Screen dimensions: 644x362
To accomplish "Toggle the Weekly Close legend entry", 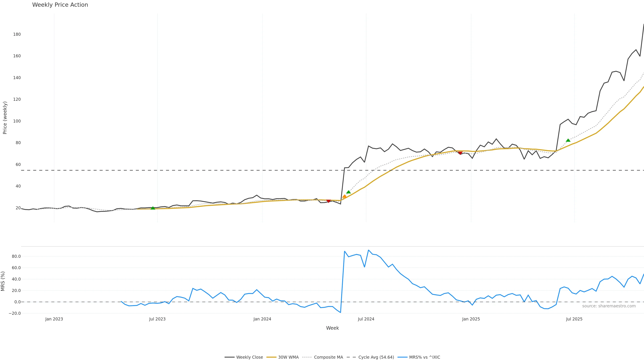I will pos(244,357).
